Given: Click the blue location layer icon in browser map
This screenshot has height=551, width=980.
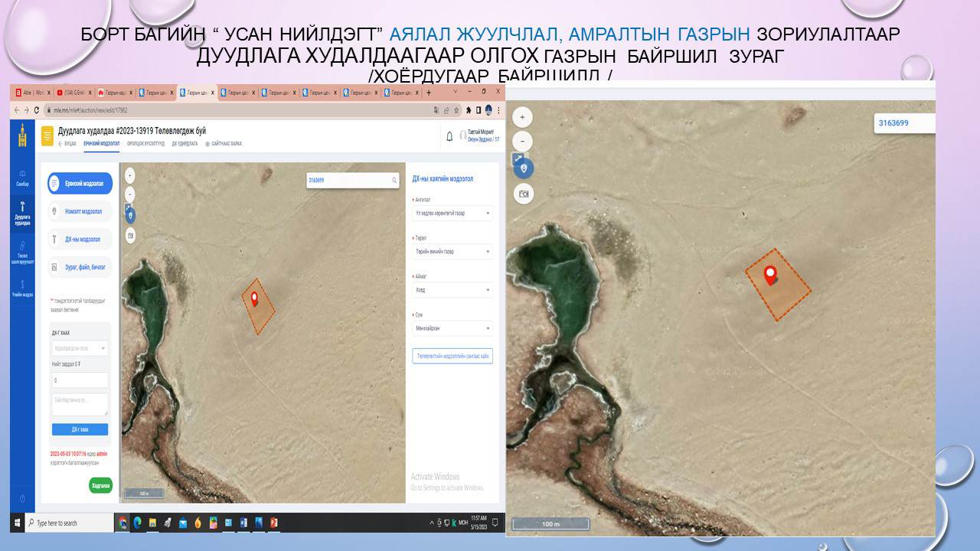Looking at the screenshot, I should coord(130,215).
